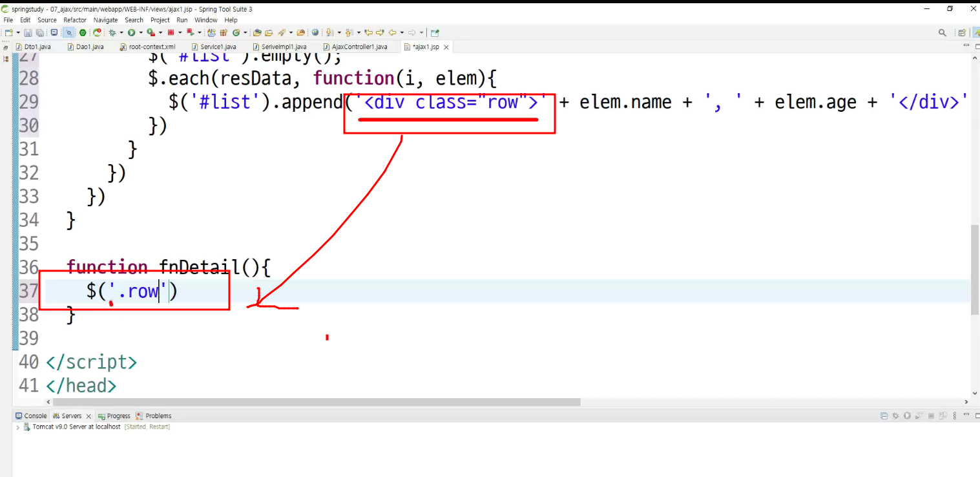Open the Run configurations dropdown arrow
This screenshot has height=477, width=980.
click(x=141, y=32)
